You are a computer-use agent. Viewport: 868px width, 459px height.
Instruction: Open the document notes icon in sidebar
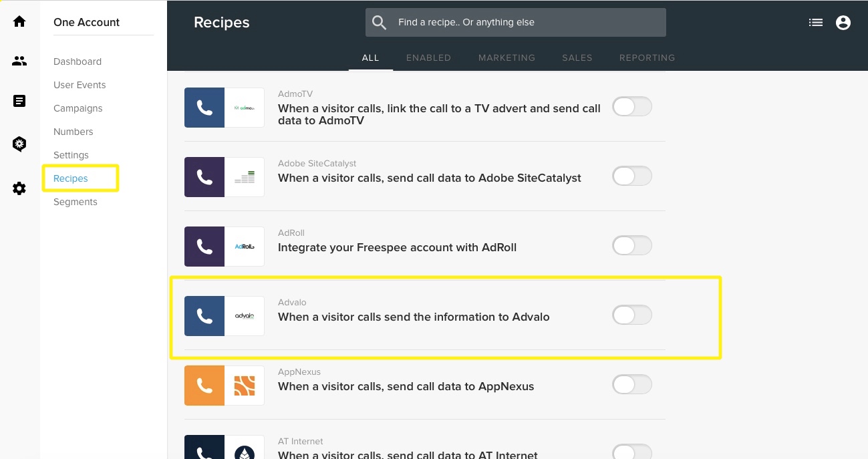tap(19, 101)
